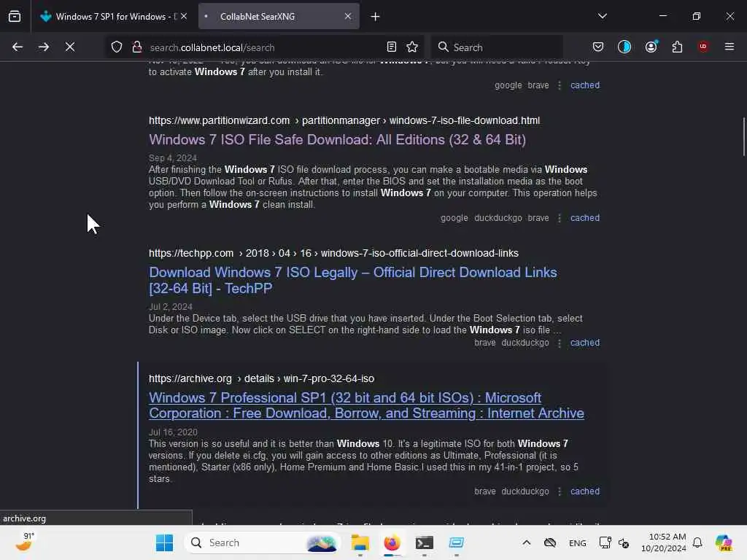This screenshot has width=747, height=560.
Task: Open terminal app from taskbar
Action: (424, 542)
